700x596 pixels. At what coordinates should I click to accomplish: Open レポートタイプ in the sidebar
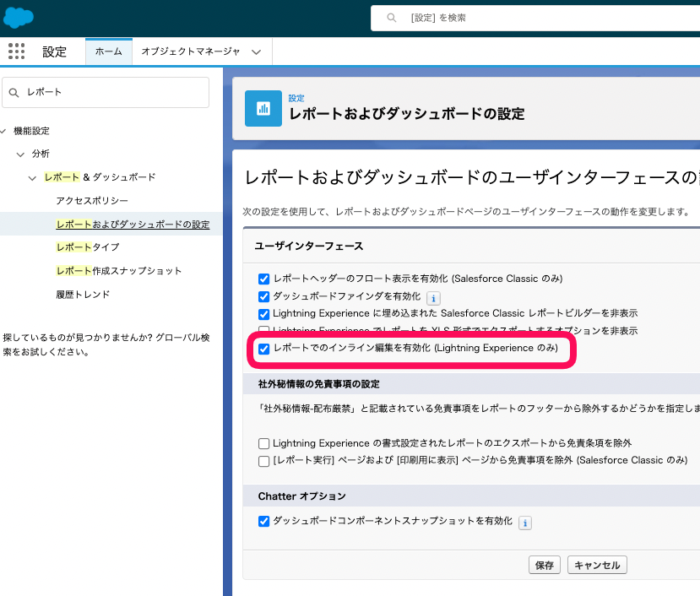(x=88, y=247)
